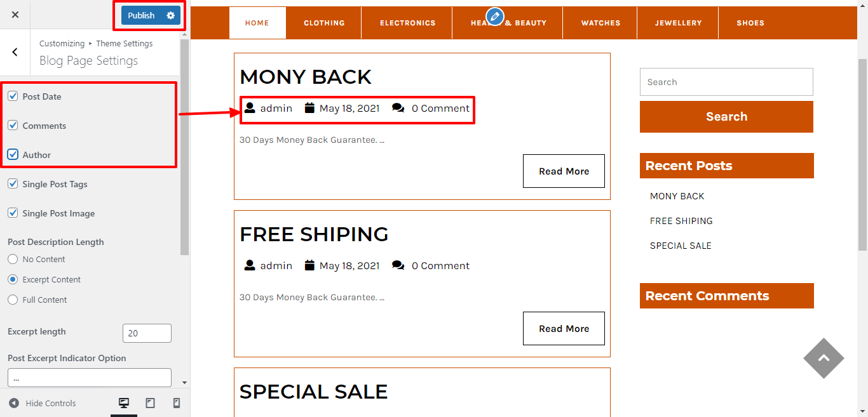
Task: Go back using the left chevron
Action: (15, 52)
